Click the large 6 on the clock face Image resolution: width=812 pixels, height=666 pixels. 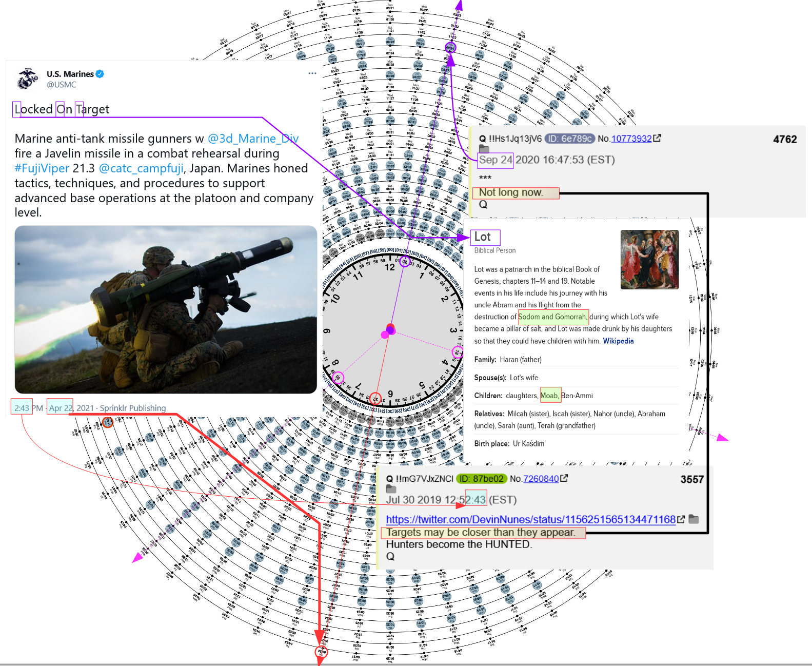click(x=390, y=394)
